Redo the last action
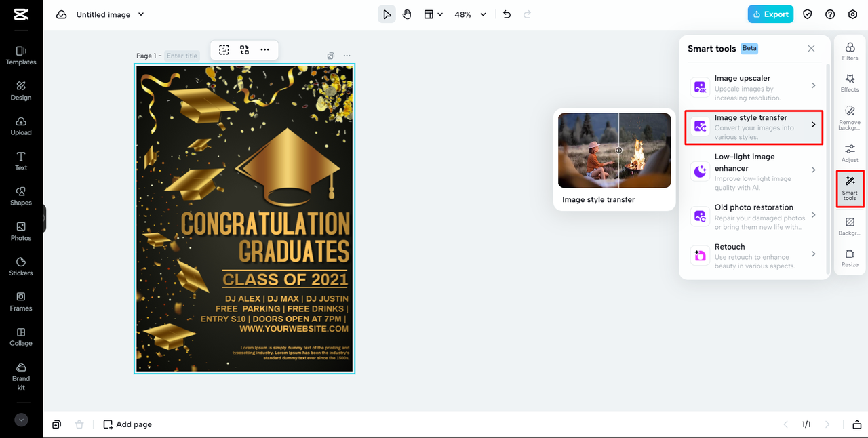 click(x=527, y=14)
